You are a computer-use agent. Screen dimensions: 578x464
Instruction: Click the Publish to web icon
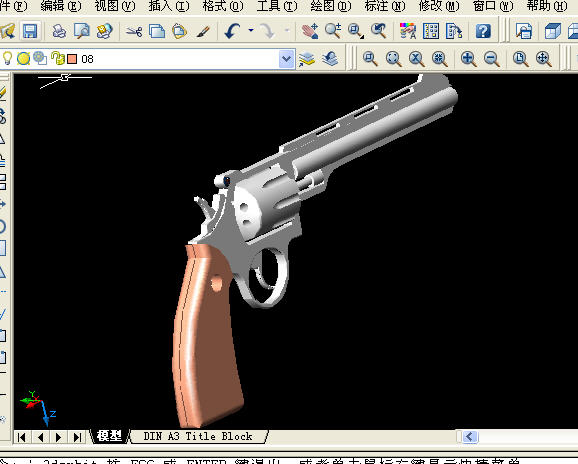105,31
